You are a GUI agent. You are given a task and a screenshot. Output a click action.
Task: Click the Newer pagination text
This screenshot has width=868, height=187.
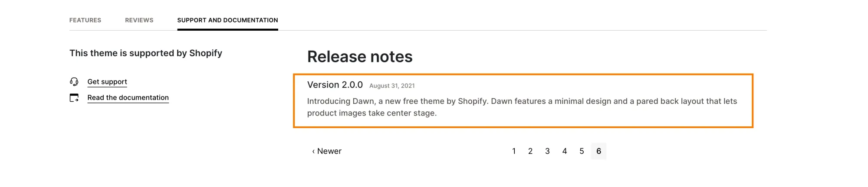[329, 152]
